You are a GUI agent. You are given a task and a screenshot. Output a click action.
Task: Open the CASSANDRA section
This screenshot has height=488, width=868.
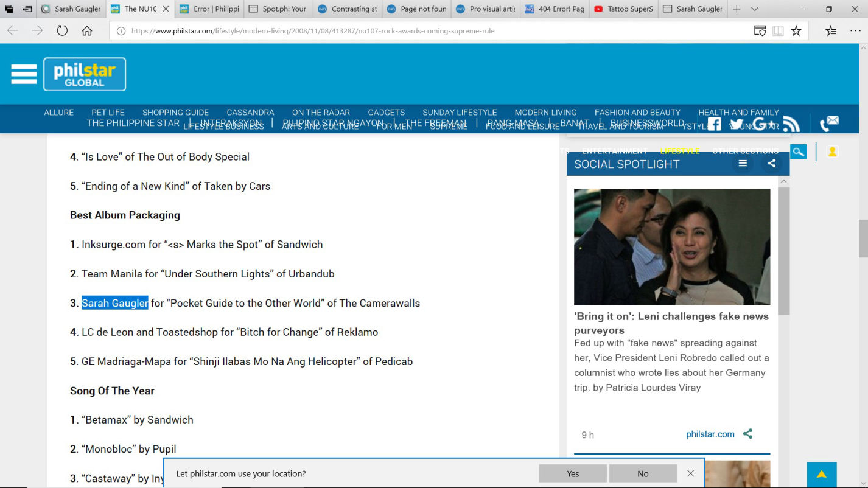(250, 113)
